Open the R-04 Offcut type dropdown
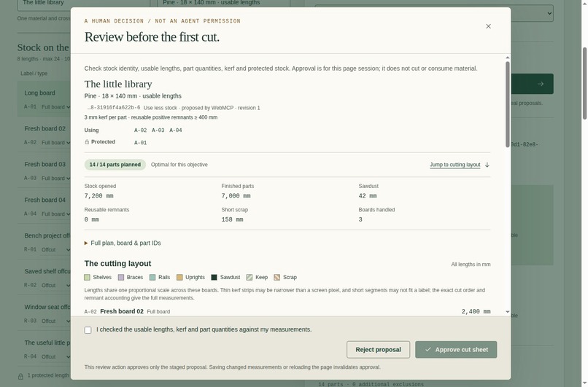The width and height of the screenshot is (588, 387). coord(55,356)
